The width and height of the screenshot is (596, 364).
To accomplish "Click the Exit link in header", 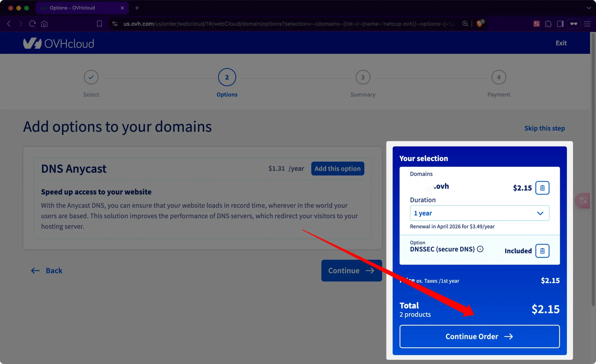I will coord(561,43).
